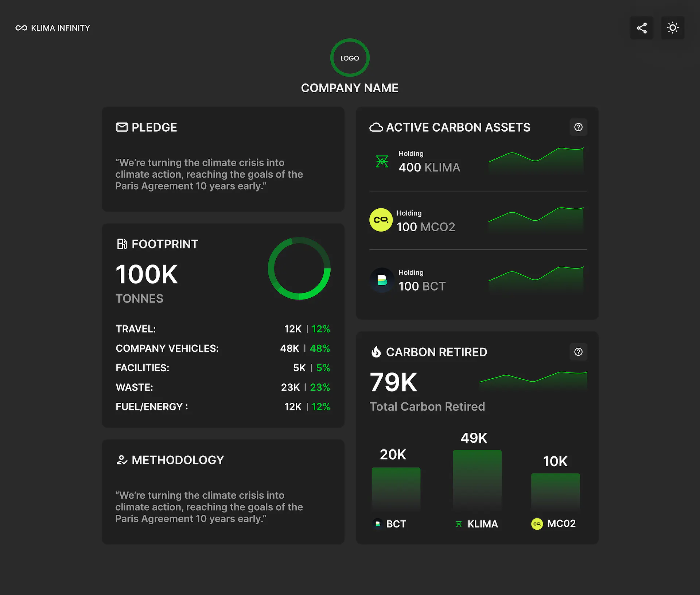Click the 400 KLIMA holding amount
This screenshot has height=595, width=700.
point(429,167)
